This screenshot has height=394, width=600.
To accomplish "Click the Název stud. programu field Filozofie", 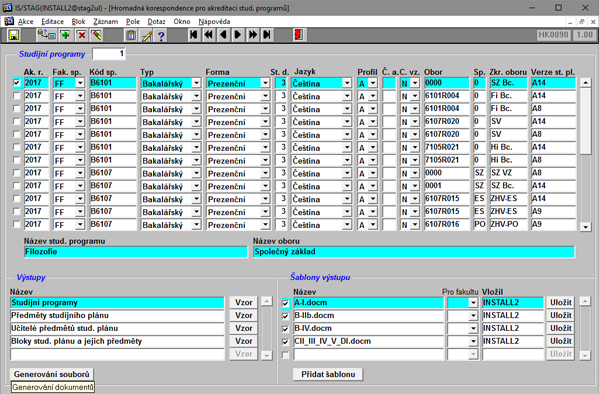I will point(135,252).
